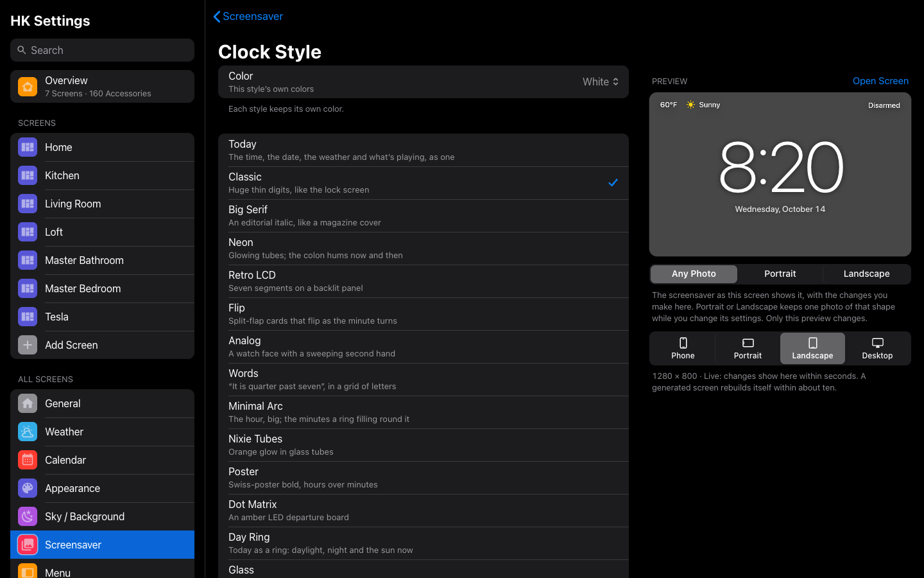Image resolution: width=924 pixels, height=578 pixels.
Task: Switch photo filter to Any Photo
Action: 694,274
